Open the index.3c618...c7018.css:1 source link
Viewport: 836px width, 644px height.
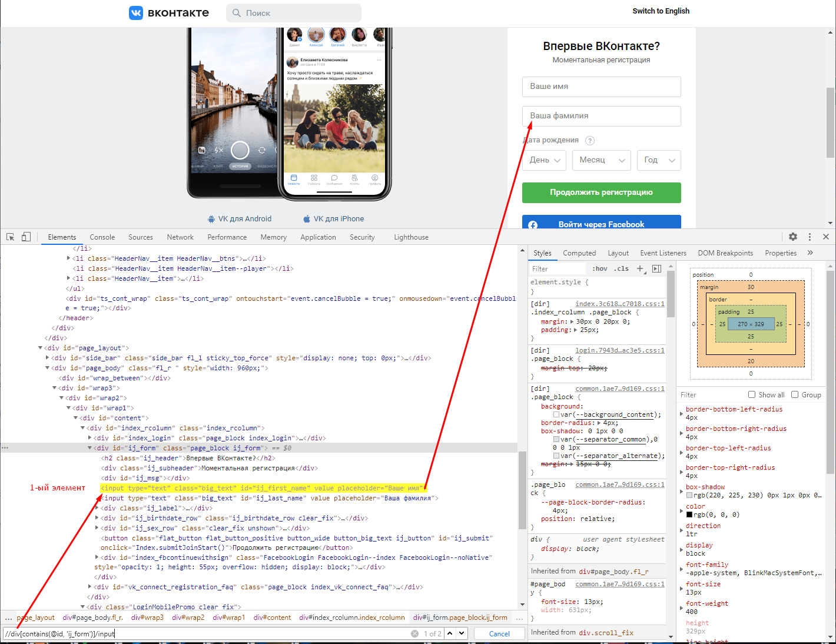point(620,304)
